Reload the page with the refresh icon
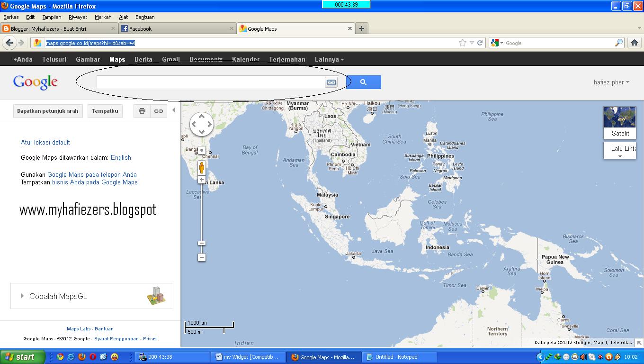 (x=480, y=43)
